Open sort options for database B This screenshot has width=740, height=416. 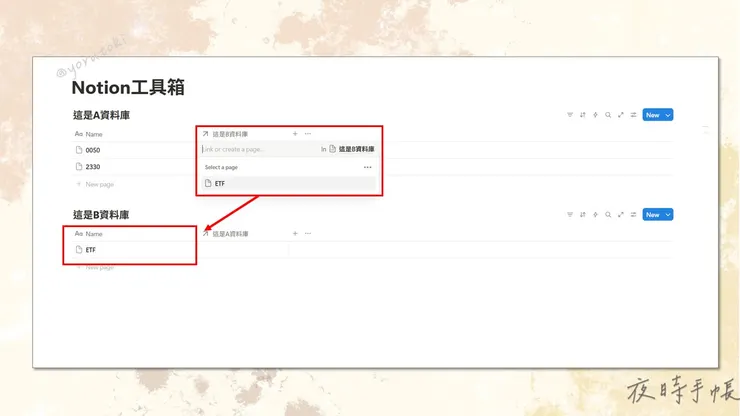[582, 214]
